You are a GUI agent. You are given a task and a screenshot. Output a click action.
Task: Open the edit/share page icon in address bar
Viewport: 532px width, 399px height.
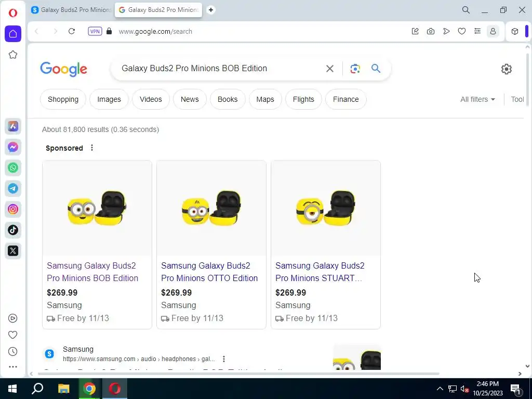tap(415, 31)
